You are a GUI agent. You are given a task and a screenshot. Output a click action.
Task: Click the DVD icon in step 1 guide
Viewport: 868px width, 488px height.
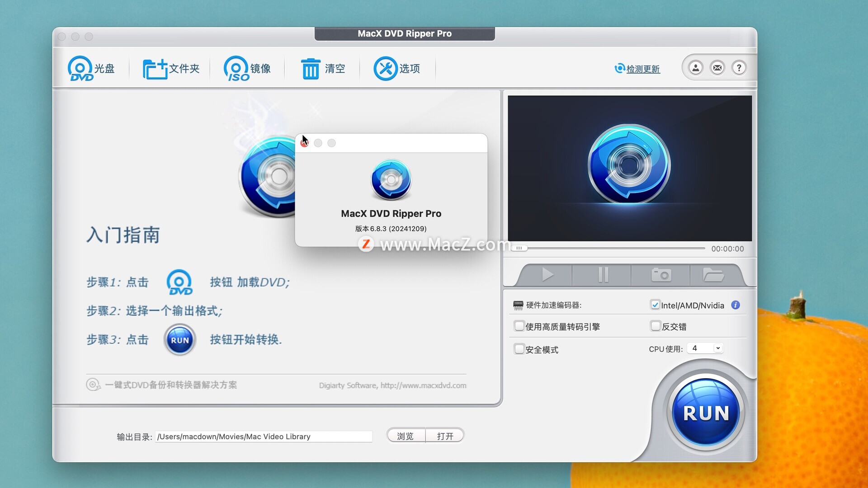179,282
